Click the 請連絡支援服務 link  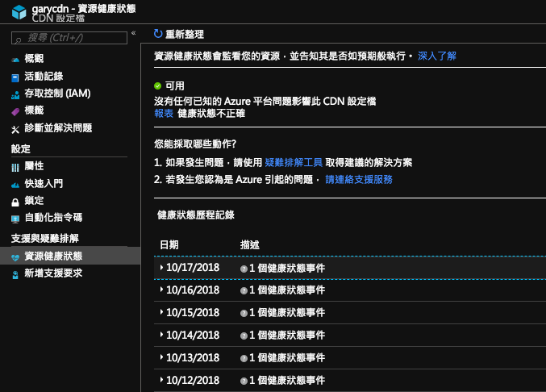(359, 180)
